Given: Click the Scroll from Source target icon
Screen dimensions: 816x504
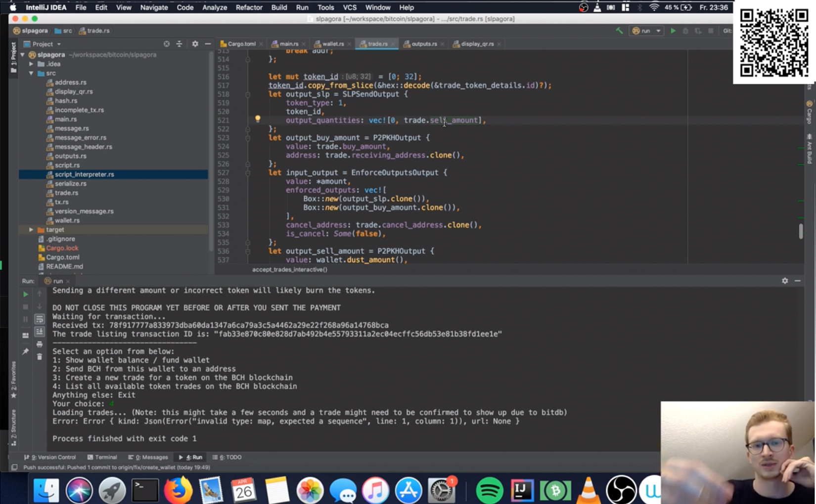Looking at the screenshot, I should [x=167, y=44].
